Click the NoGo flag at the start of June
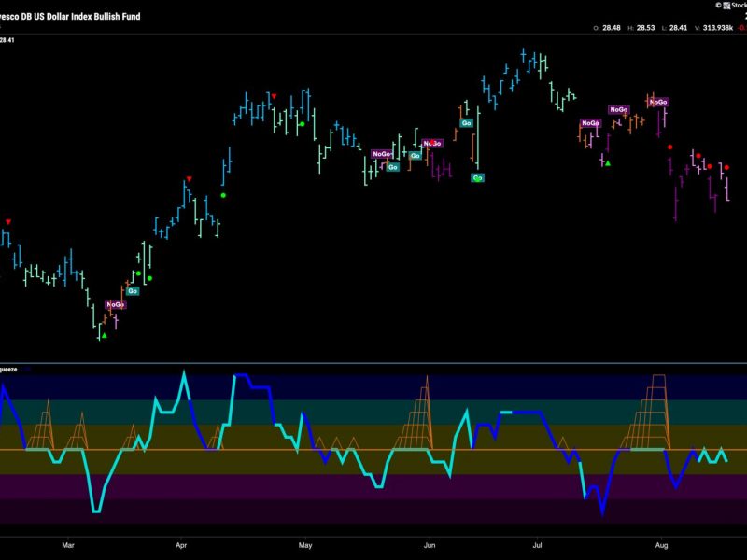Image resolution: width=747 pixels, height=560 pixels. click(432, 144)
